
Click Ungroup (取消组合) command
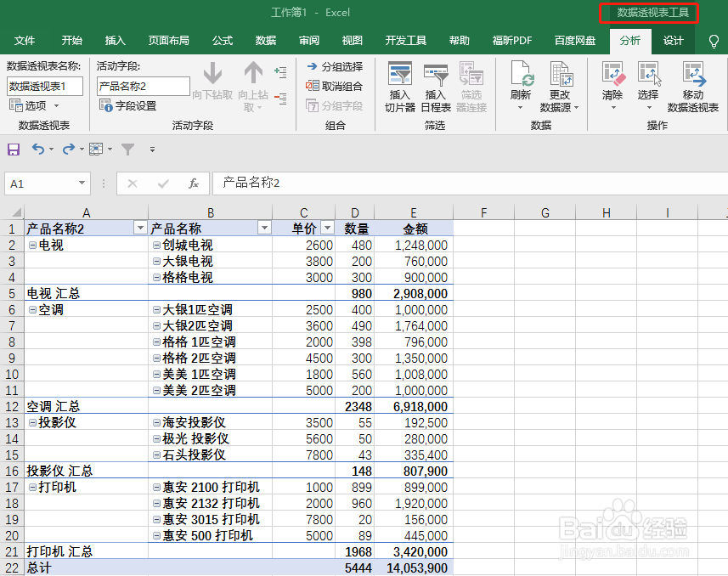(334, 87)
